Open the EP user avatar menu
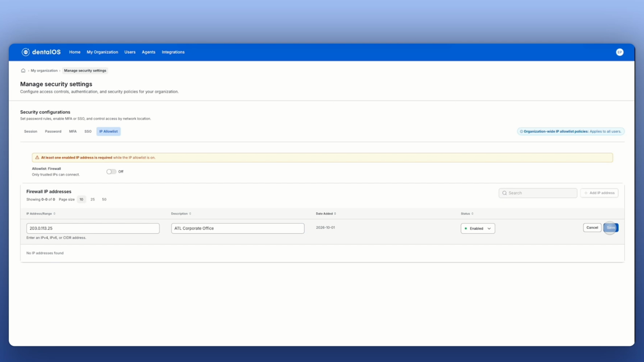 pos(620,52)
